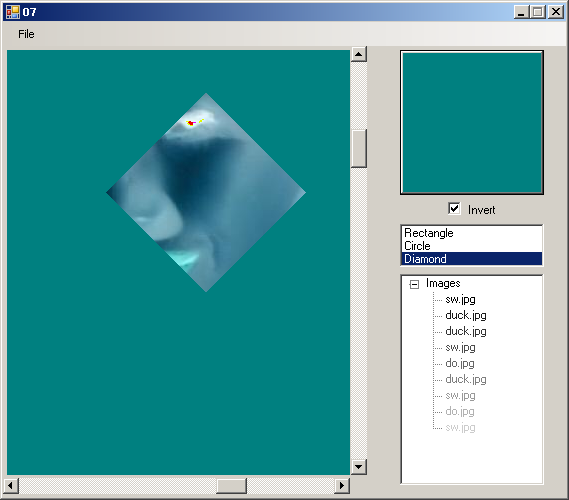
Task: Collapse the Images tree node
Action: (x=414, y=284)
